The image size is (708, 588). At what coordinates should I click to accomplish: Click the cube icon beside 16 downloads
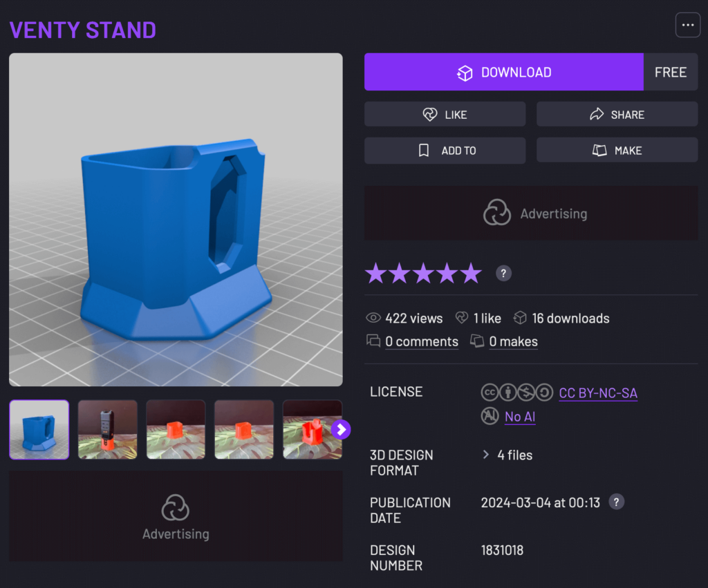(520, 318)
